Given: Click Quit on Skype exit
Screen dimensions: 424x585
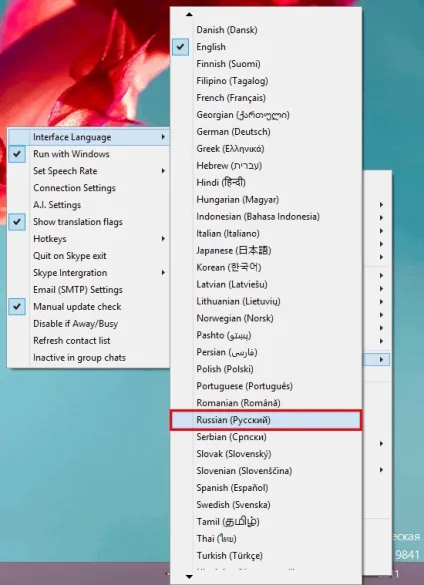Looking at the screenshot, I should pyautogui.click(x=88, y=256).
